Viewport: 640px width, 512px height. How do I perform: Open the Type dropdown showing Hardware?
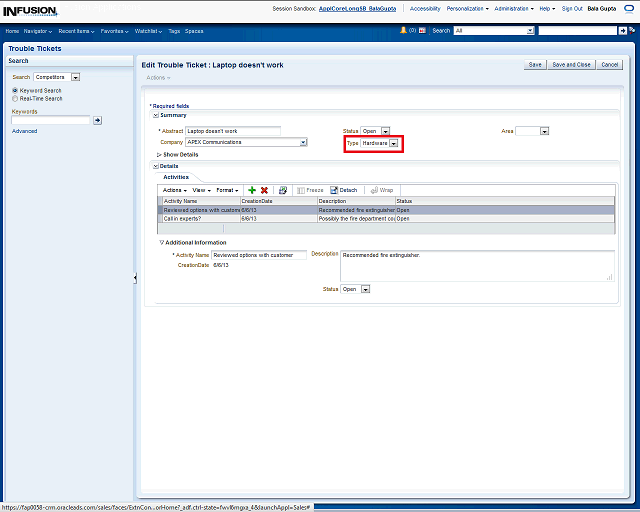[x=394, y=143]
